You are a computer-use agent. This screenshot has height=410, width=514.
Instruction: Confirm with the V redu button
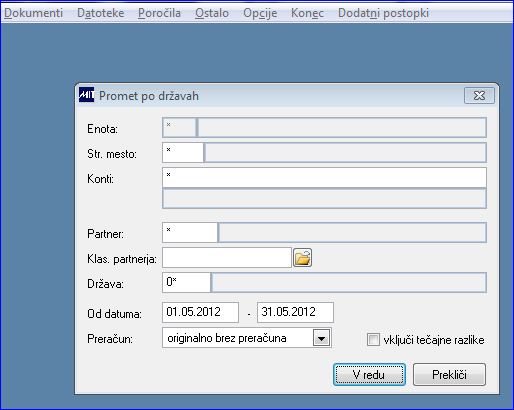[x=369, y=375]
